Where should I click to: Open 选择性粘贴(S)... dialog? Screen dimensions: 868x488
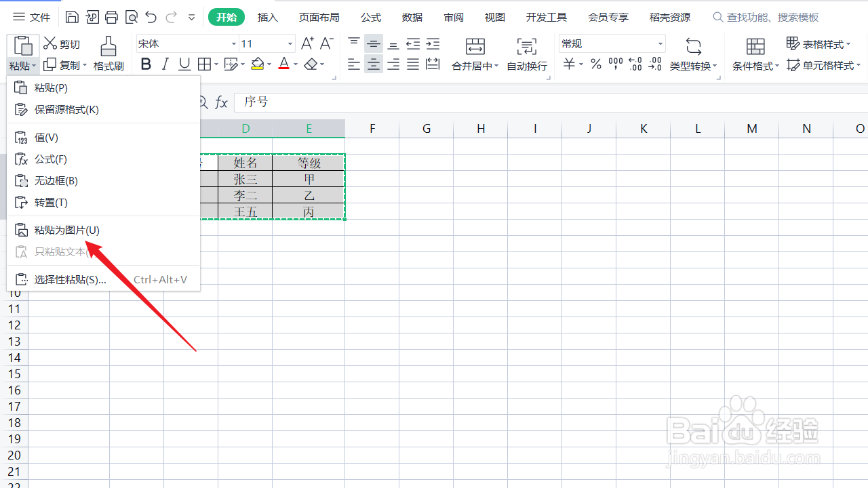click(x=103, y=279)
